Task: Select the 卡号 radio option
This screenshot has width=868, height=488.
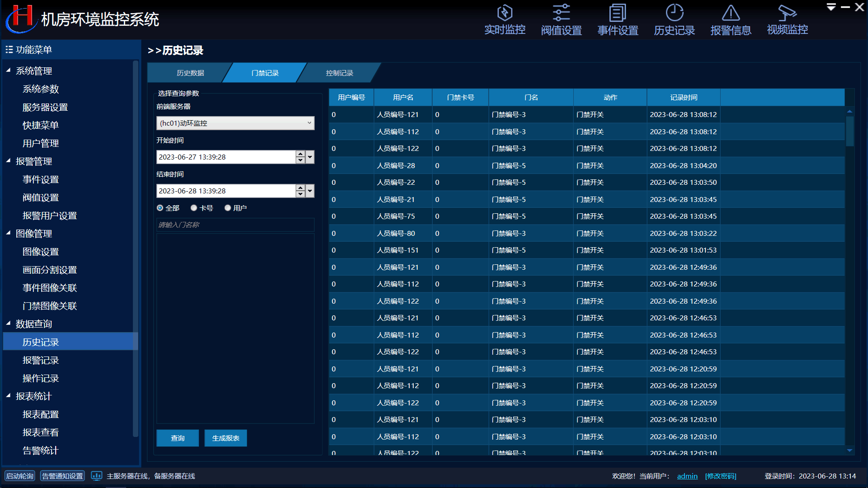Action: [x=194, y=208]
